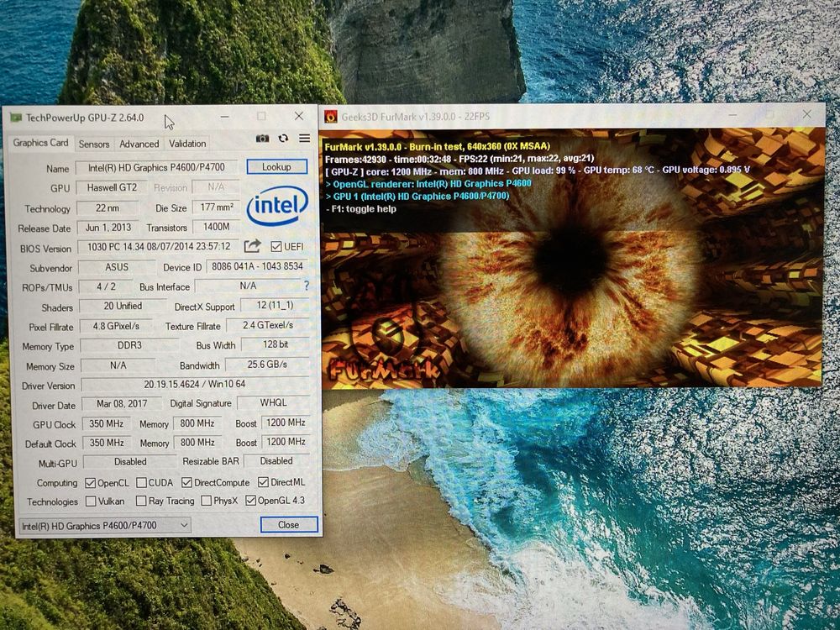Toggle the DirectCompute checkbox

[x=186, y=483]
